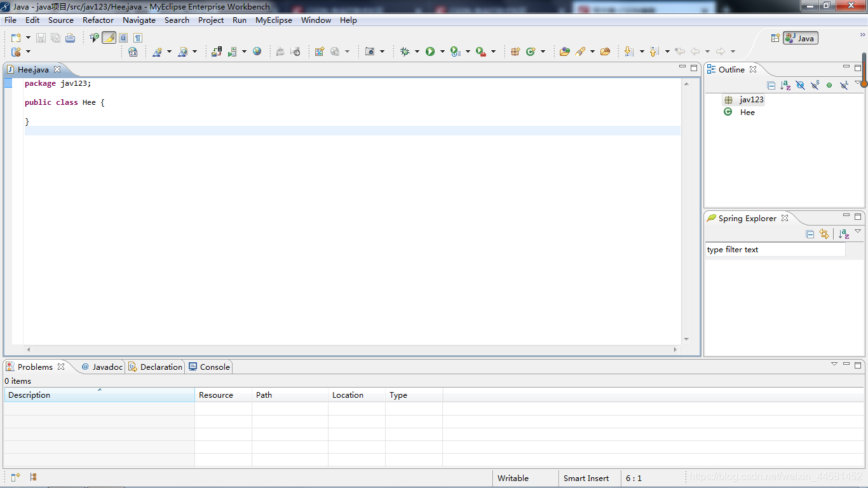
Task: Click the editor vertical scrollbar down arrow
Action: pos(686,340)
